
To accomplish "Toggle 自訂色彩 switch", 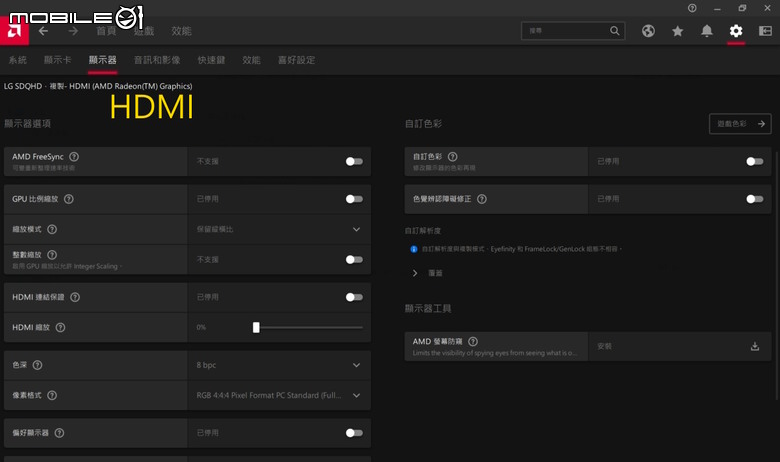I will (x=755, y=161).
